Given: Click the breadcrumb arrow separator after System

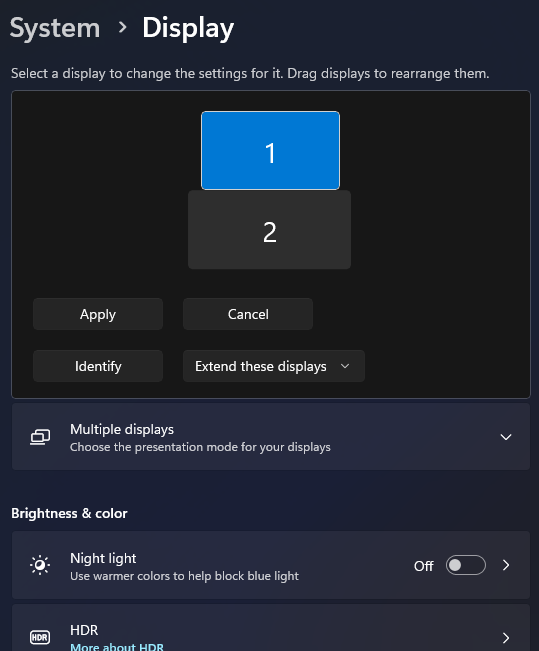Looking at the screenshot, I should tap(122, 28).
